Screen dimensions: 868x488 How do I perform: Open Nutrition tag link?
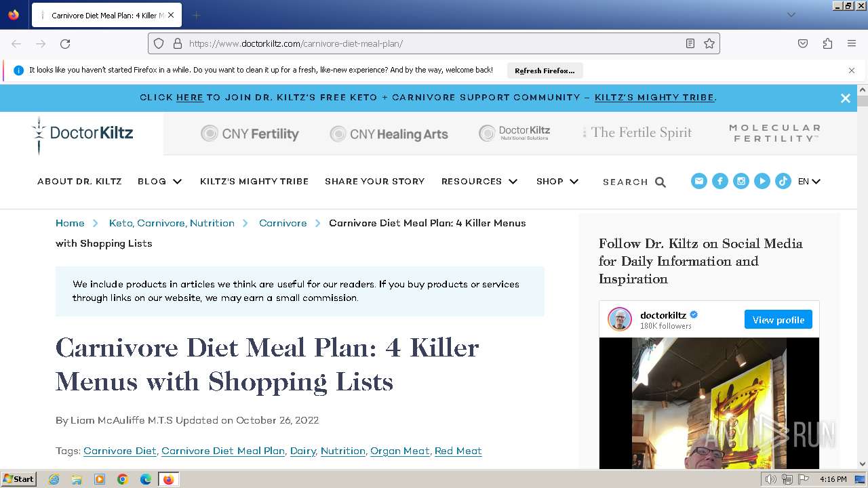click(x=343, y=451)
